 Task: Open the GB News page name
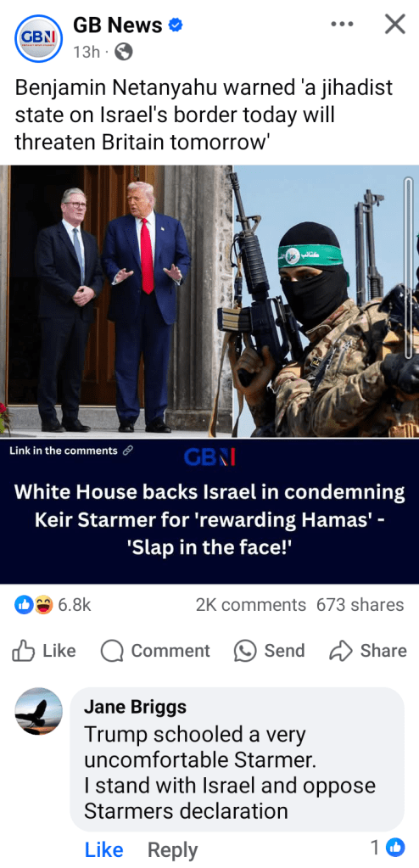(118, 25)
